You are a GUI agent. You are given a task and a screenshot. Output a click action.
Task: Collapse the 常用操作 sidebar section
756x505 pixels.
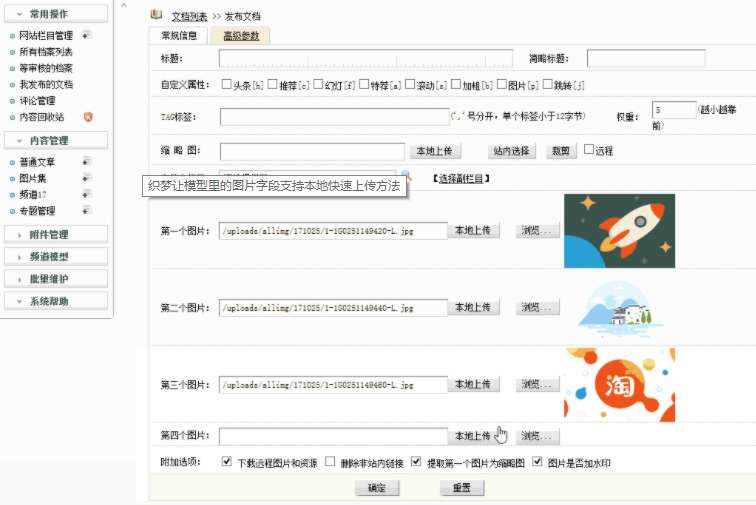click(x=56, y=14)
